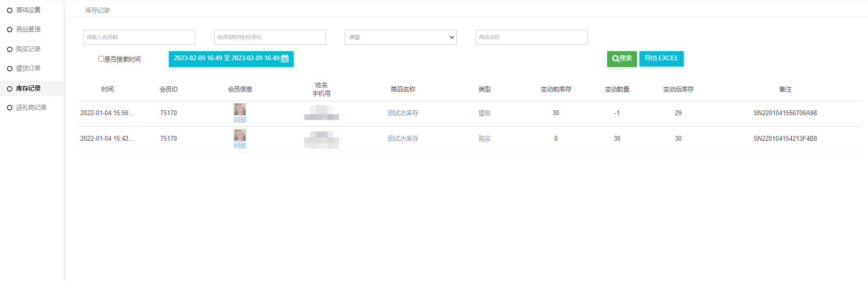The height and width of the screenshot is (281, 868).
Task: Click member ID 75170 in 提取 row
Action: (169, 113)
